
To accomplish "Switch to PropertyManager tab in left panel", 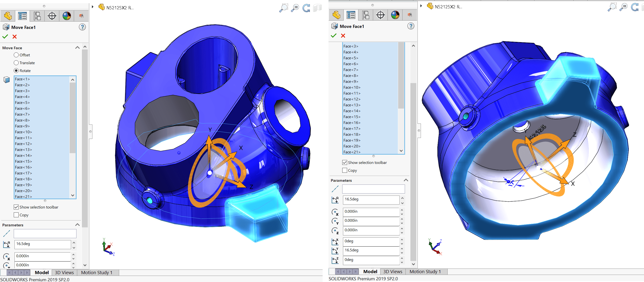I will point(23,16).
